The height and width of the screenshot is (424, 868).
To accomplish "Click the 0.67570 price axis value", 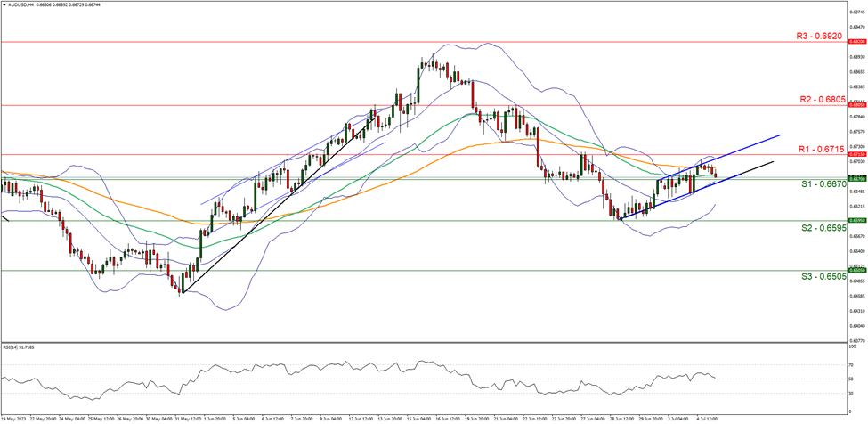I will click(857, 132).
